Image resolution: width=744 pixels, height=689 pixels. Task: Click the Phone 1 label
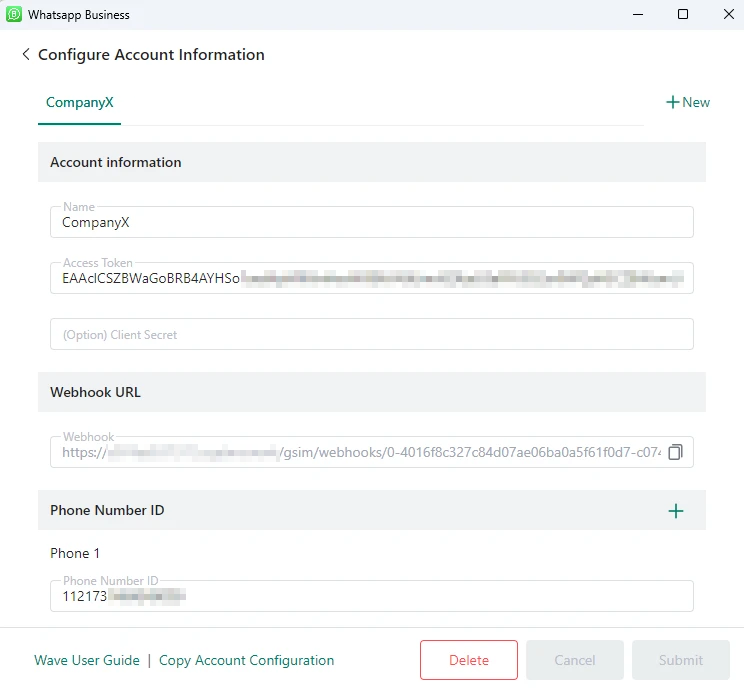coord(75,553)
